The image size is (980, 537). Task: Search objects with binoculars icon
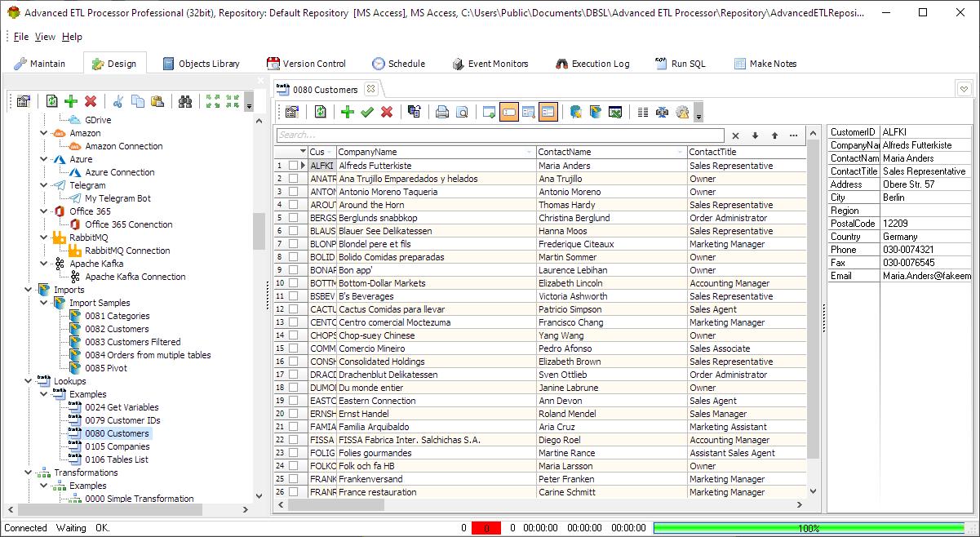point(186,101)
